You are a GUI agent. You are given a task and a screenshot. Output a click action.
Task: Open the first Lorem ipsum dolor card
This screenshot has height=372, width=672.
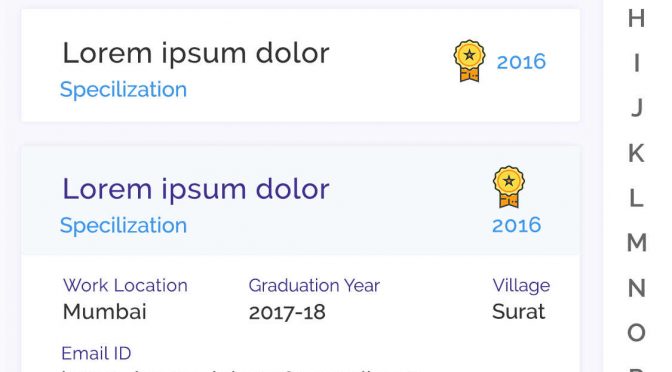pyautogui.click(x=300, y=66)
